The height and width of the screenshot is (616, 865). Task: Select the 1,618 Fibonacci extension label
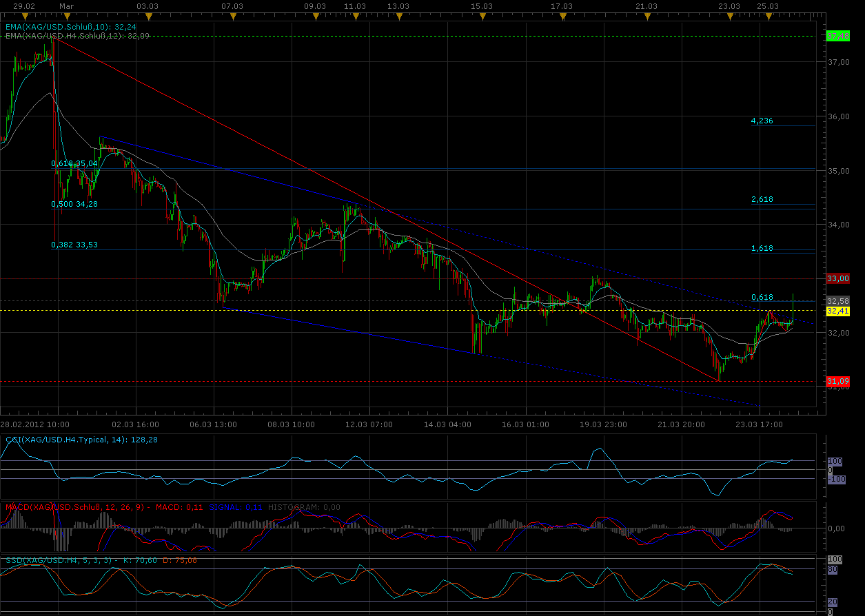click(762, 248)
